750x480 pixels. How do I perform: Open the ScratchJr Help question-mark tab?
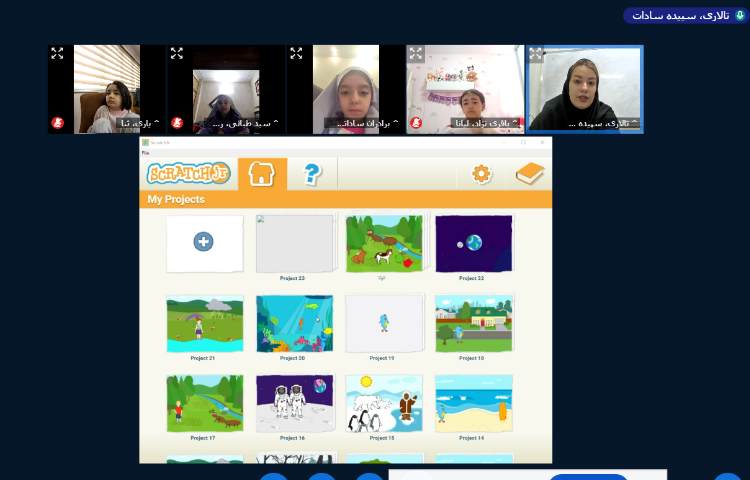(x=312, y=174)
